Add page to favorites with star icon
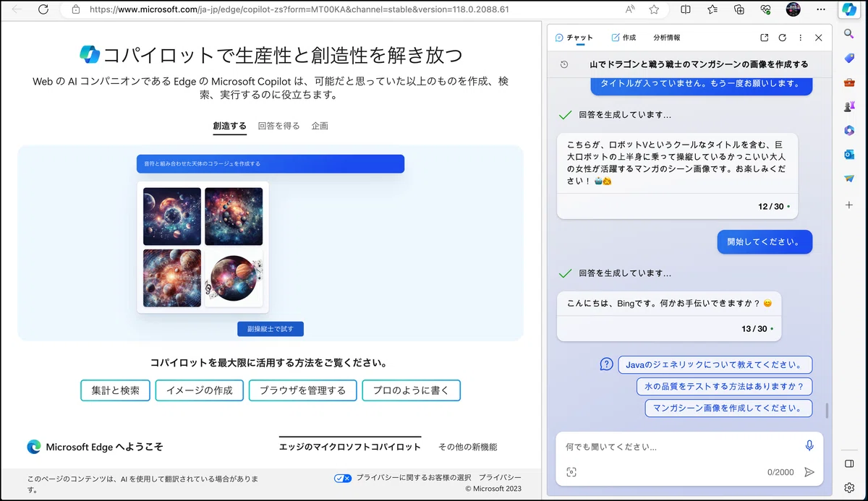The width and height of the screenshot is (868, 501). point(654,9)
